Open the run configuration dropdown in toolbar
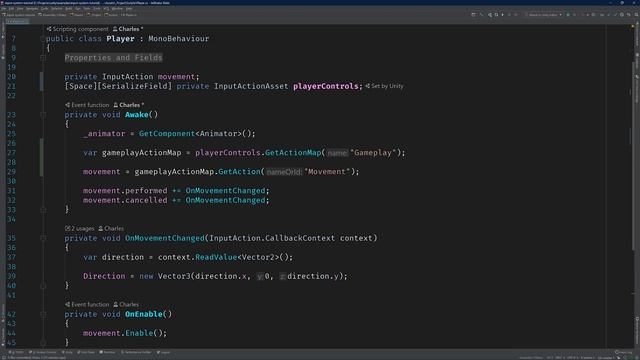The image size is (640, 360). point(544,15)
